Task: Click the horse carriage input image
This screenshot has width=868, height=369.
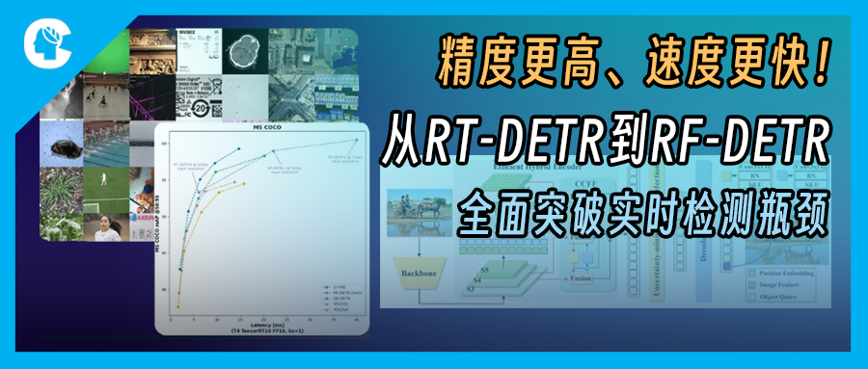Action: click(x=420, y=214)
